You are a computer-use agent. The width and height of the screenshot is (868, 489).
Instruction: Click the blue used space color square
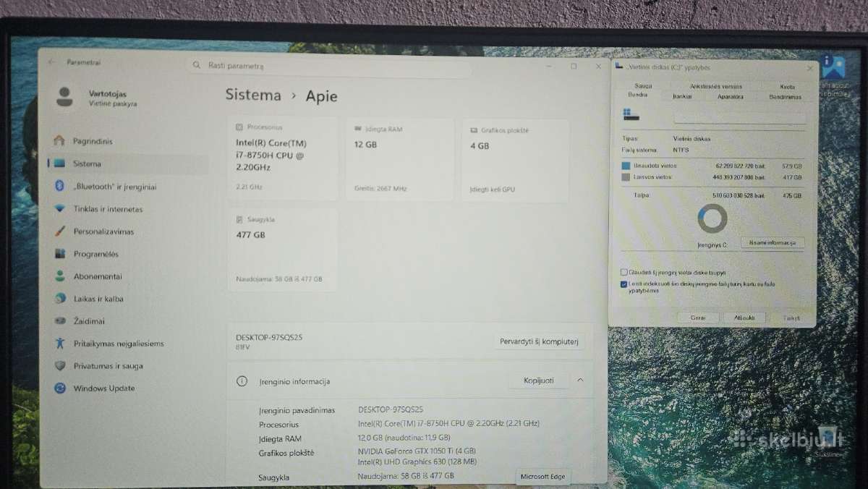(x=626, y=166)
